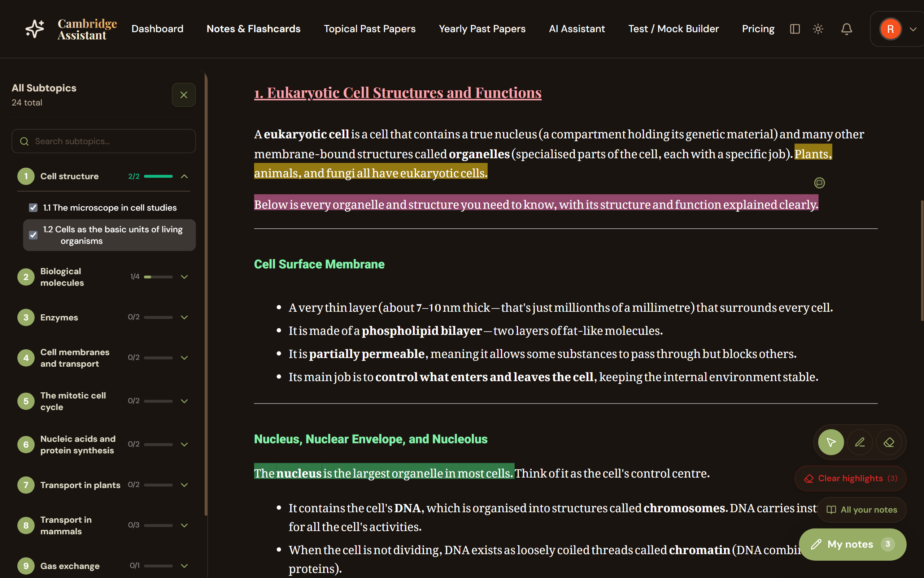Click topic number 3 badge for Enzymes
The image size is (924, 578).
click(x=26, y=317)
